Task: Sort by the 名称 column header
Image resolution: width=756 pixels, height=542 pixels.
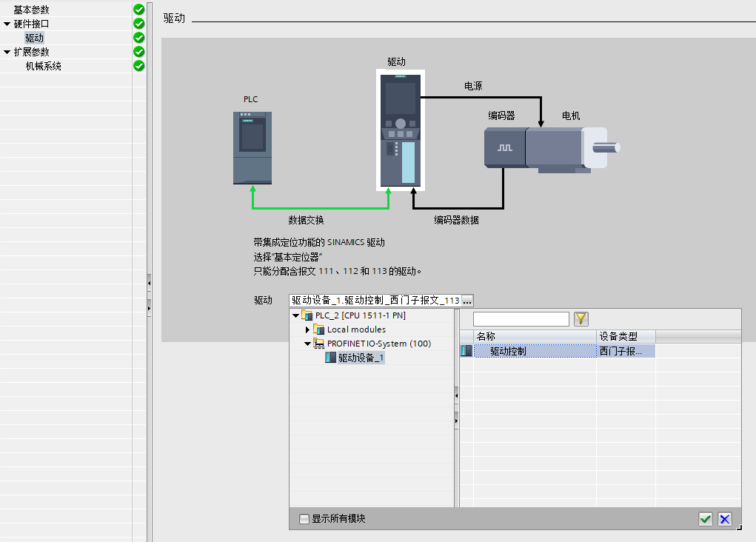Action: [x=535, y=336]
